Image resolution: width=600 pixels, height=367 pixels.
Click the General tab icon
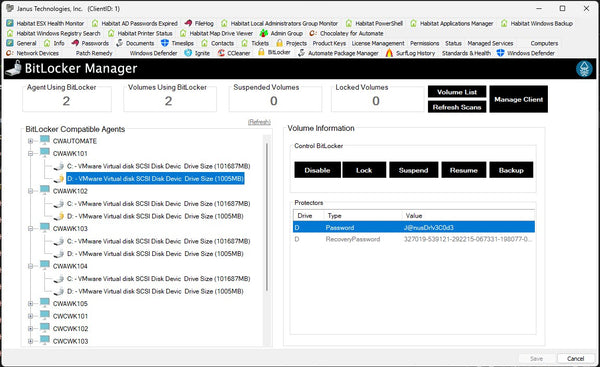(10, 43)
